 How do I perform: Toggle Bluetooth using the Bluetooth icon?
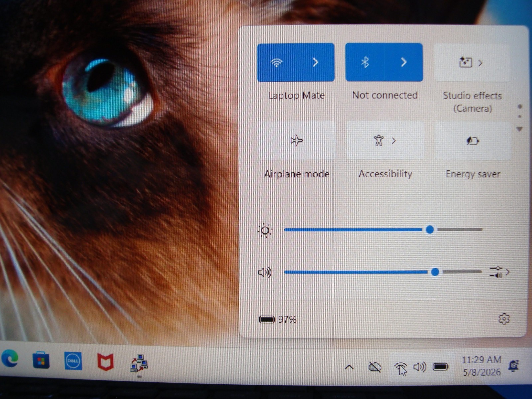[x=365, y=62]
